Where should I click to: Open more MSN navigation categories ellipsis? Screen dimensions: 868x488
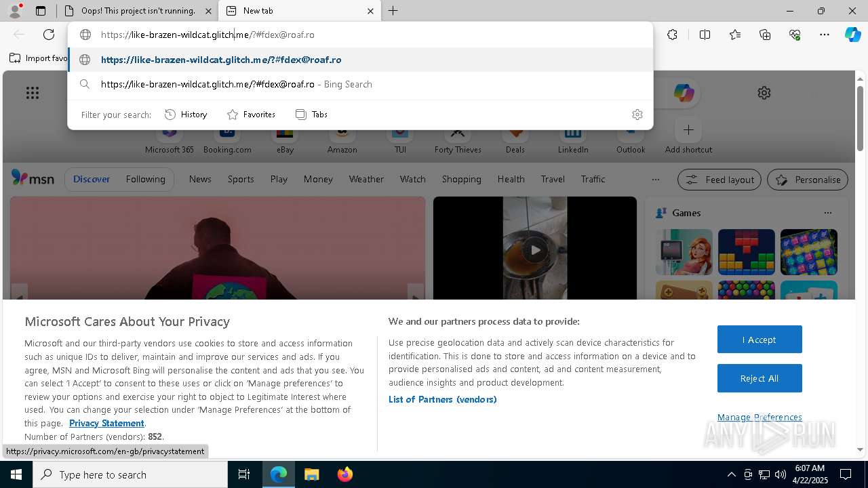pos(655,180)
